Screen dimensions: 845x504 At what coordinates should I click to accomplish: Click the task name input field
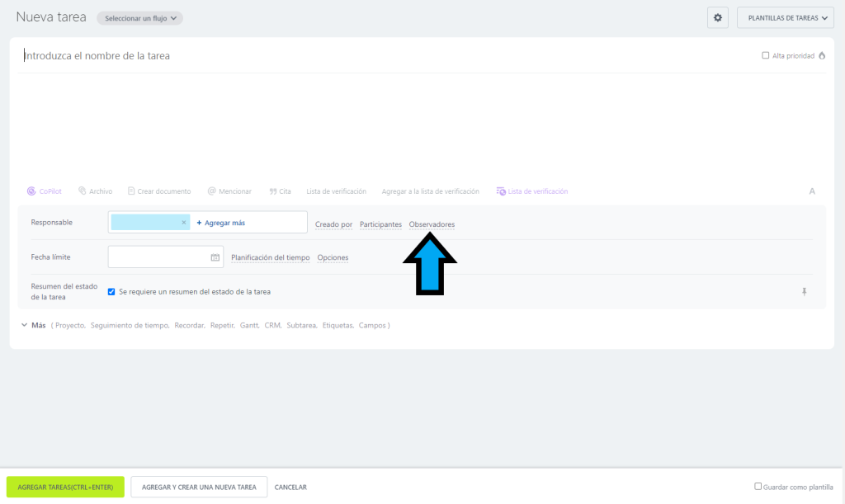pyautogui.click(x=330, y=56)
